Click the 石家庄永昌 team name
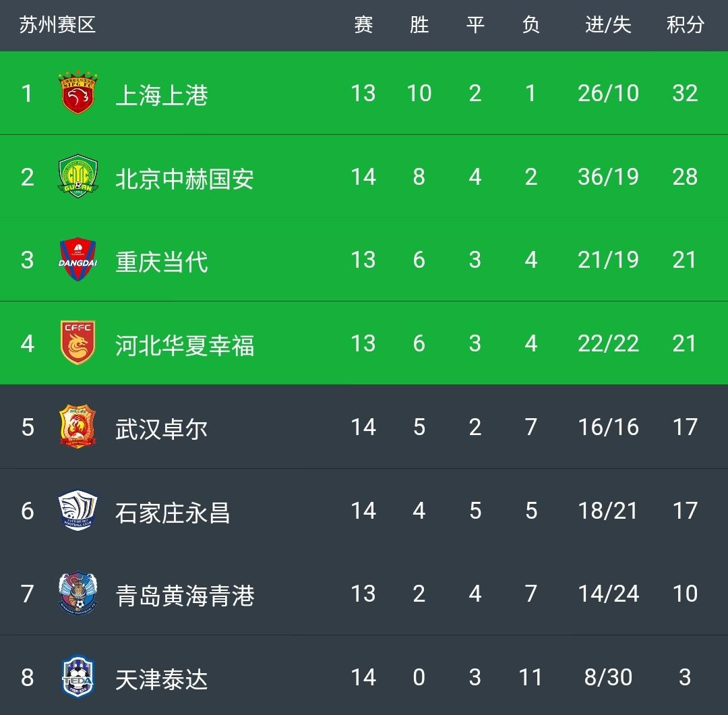Image resolution: width=728 pixels, height=715 pixels. click(173, 512)
